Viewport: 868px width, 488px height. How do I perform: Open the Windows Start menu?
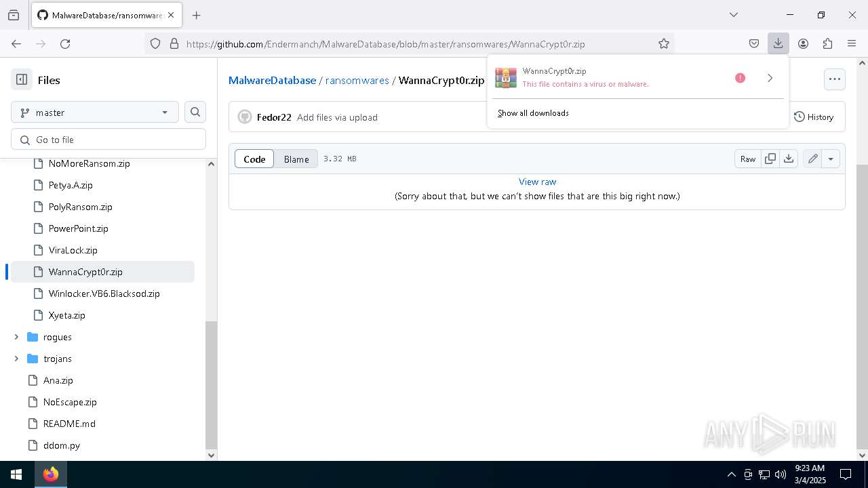tap(16, 474)
